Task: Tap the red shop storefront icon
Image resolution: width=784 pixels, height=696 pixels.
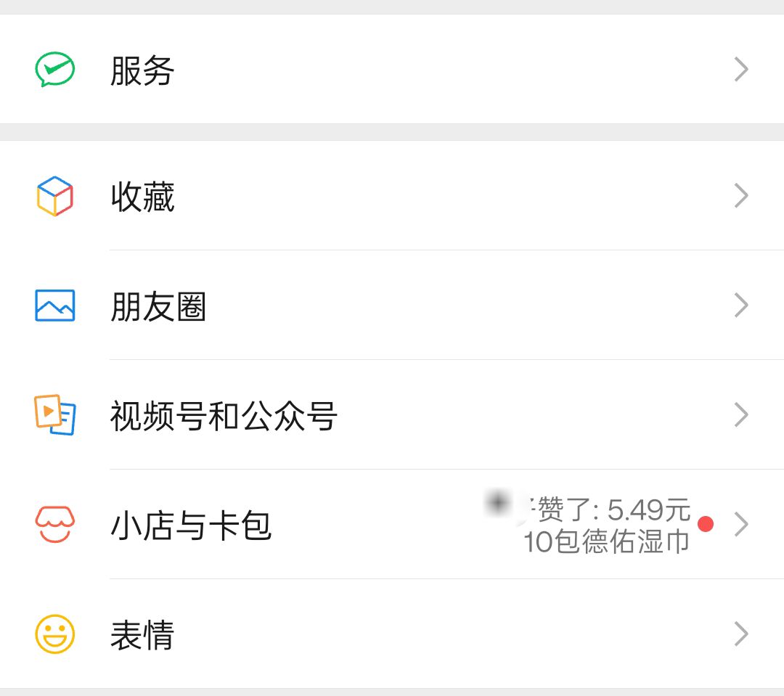Action: (x=55, y=524)
